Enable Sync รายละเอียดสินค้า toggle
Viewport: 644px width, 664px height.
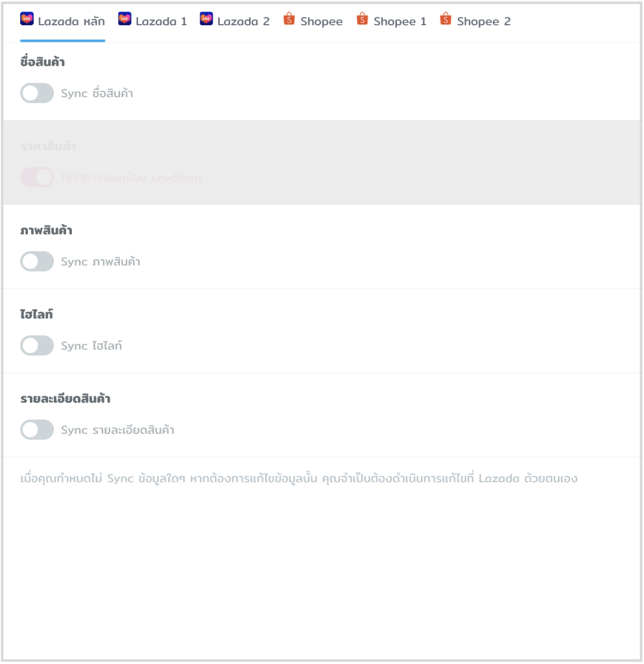(x=37, y=430)
